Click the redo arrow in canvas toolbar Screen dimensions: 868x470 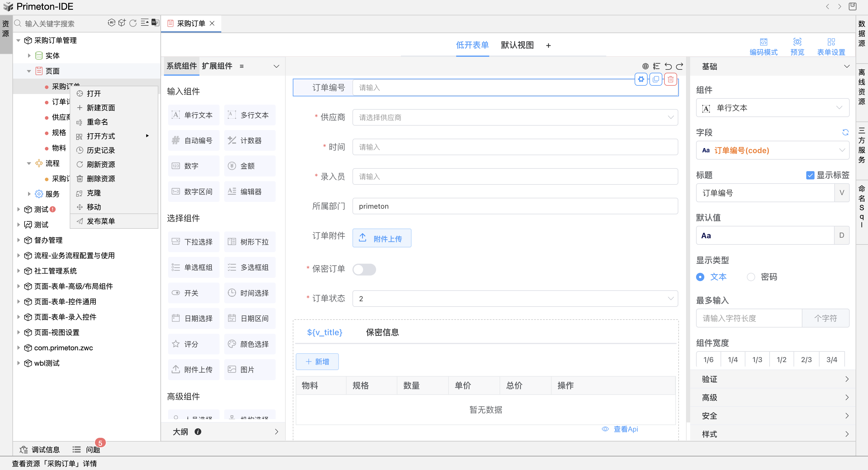(x=680, y=66)
